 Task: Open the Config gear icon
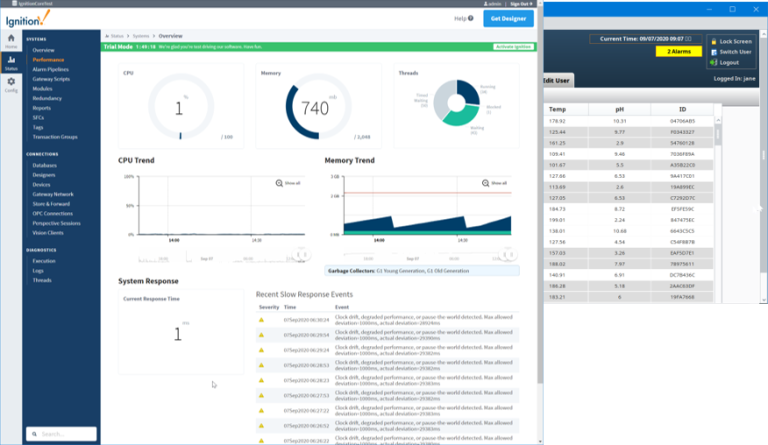[11, 84]
